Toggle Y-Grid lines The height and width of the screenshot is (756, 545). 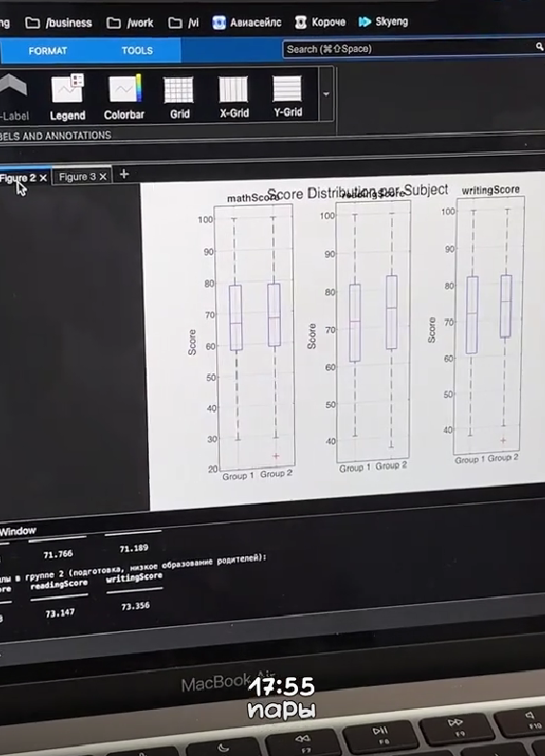point(287,96)
